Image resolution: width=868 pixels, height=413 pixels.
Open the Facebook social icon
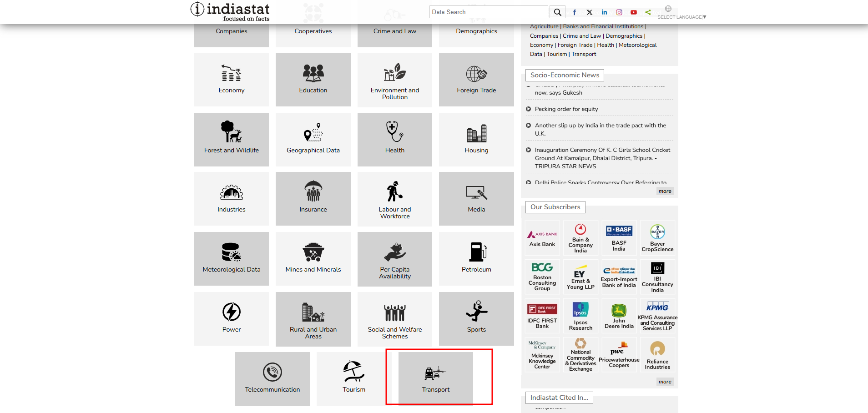pos(575,12)
